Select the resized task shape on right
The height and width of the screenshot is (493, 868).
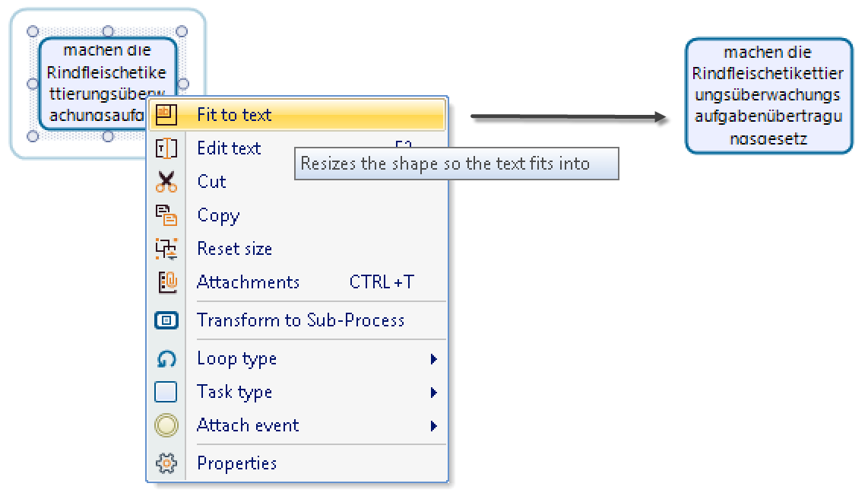(x=768, y=95)
